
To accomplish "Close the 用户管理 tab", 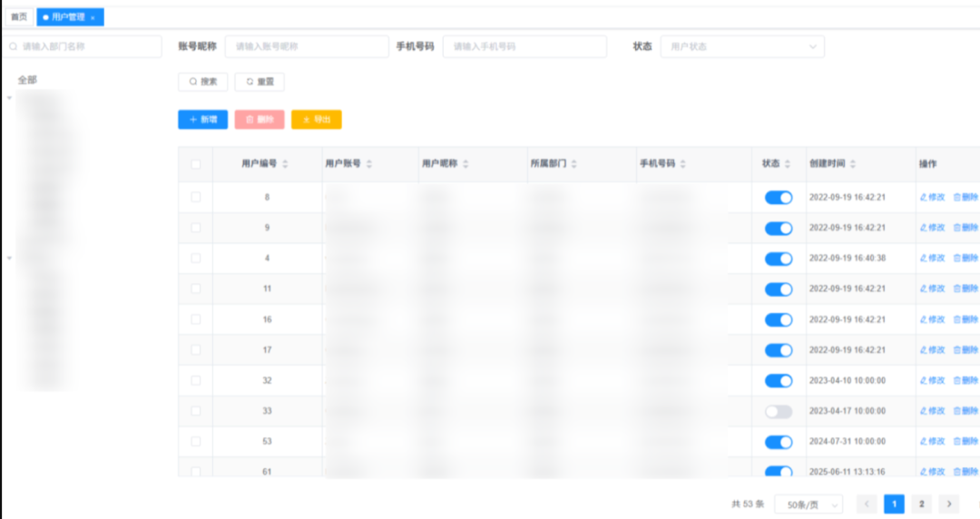I will (93, 17).
